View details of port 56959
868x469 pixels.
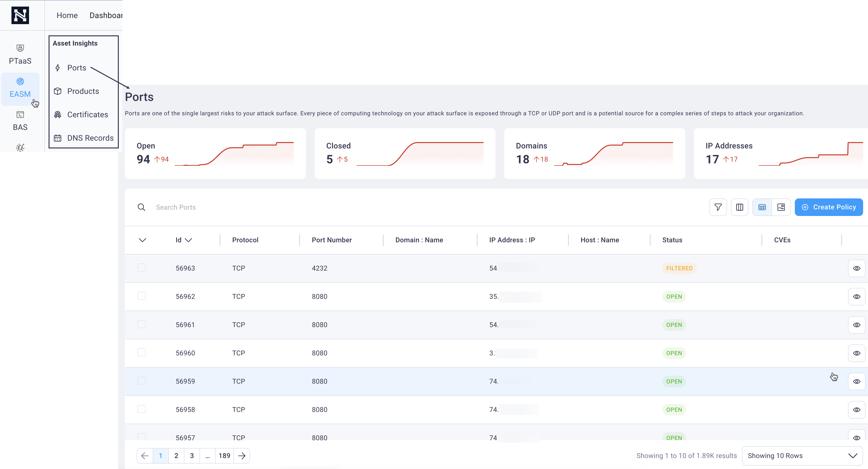tap(857, 381)
